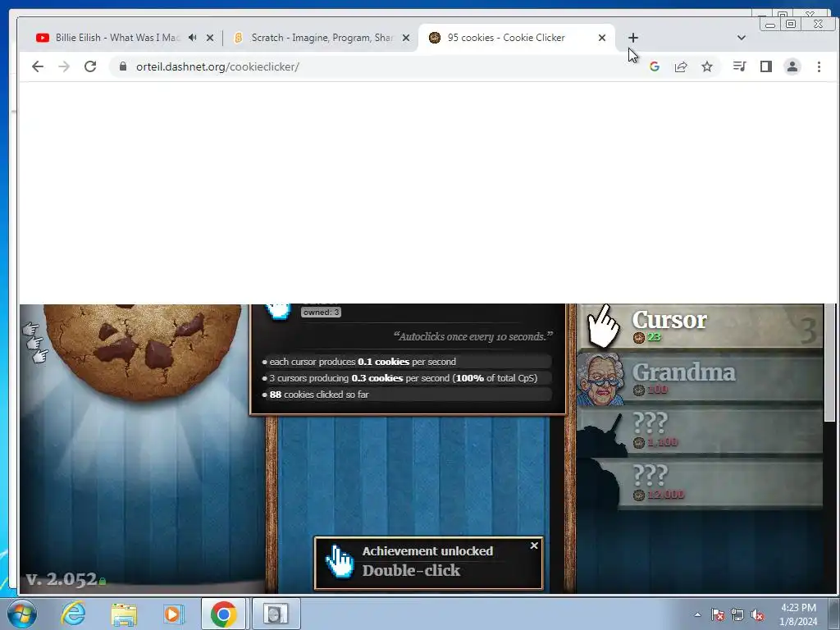
Task: Reload the Cookie Clicker page
Action: [x=90, y=66]
